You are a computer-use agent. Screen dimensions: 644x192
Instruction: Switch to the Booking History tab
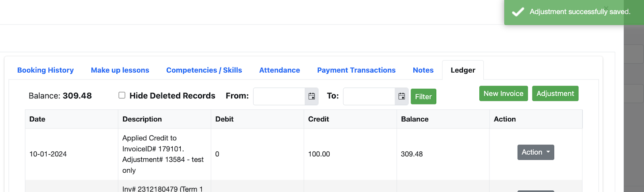(x=45, y=70)
